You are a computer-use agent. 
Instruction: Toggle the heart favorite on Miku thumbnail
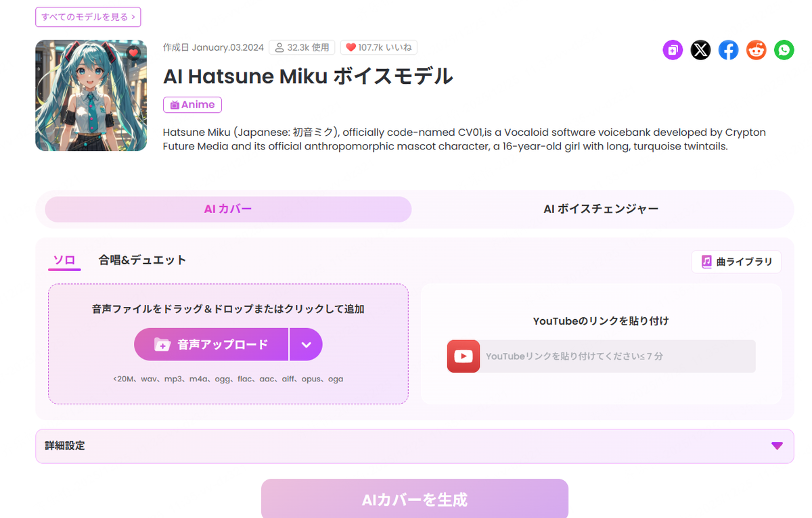pyautogui.click(x=133, y=53)
